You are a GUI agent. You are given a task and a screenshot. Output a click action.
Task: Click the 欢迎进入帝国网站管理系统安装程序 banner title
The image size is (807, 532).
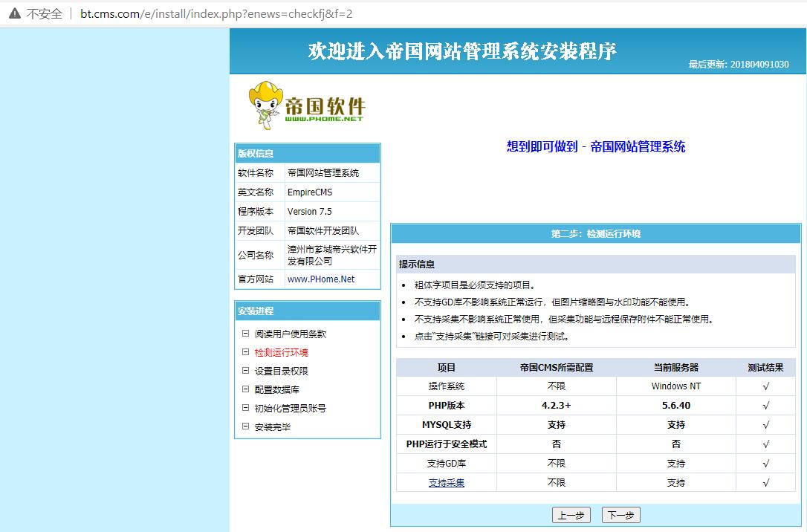pyautogui.click(x=462, y=51)
